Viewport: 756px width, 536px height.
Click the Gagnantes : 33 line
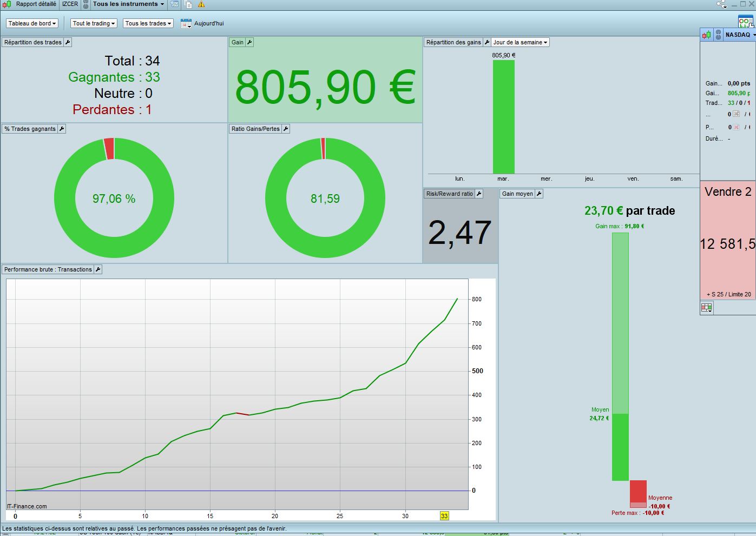(114, 77)
